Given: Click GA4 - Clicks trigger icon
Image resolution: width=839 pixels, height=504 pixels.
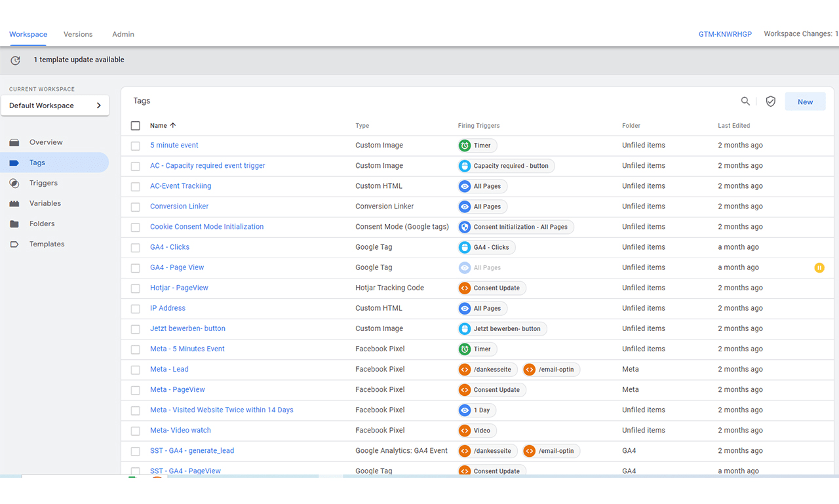Looking at the screenshot, I should (465, 247).
